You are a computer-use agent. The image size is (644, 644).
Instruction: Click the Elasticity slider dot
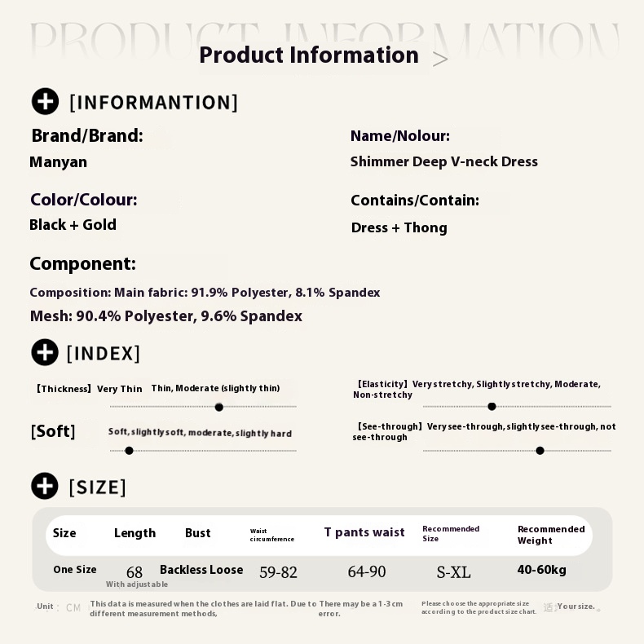(x=492, y=406)
